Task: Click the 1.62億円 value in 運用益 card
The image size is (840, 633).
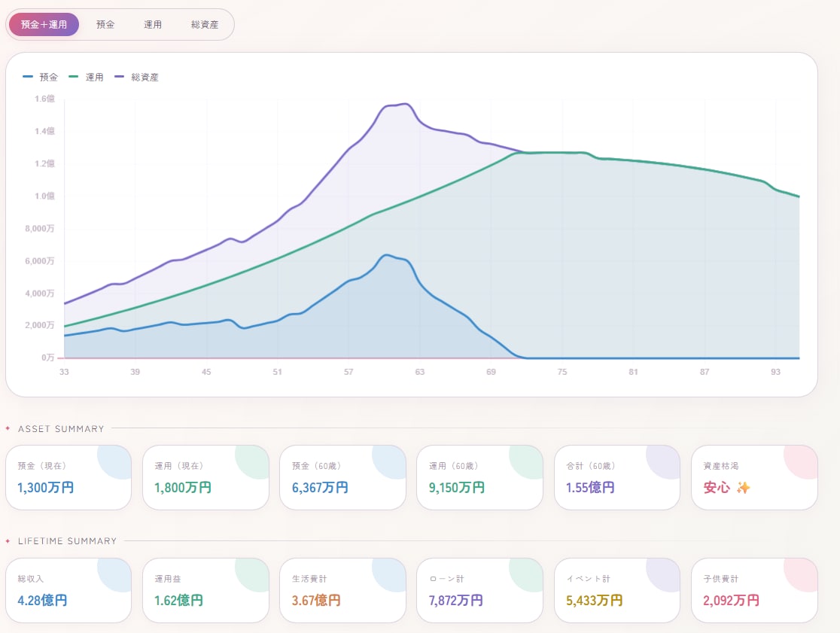Action: [x=179, y=601]
